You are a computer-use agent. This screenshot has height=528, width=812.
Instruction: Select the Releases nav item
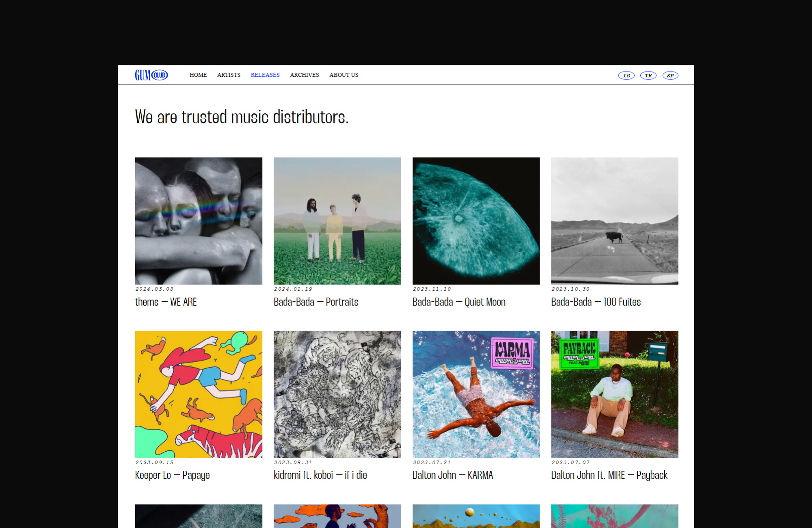click(265, 75)
